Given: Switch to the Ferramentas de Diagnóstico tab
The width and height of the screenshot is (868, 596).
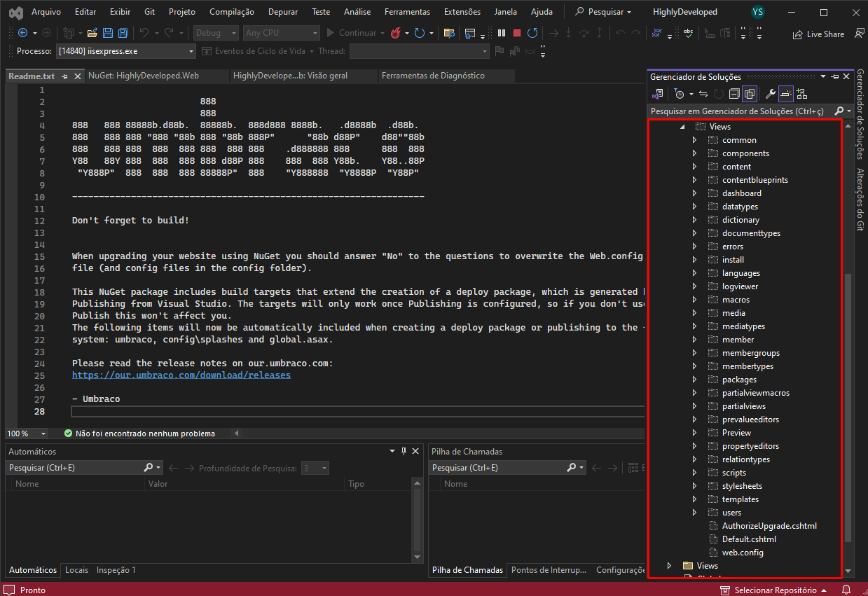Looking at the screenshot, I should [x=433, y=76].
